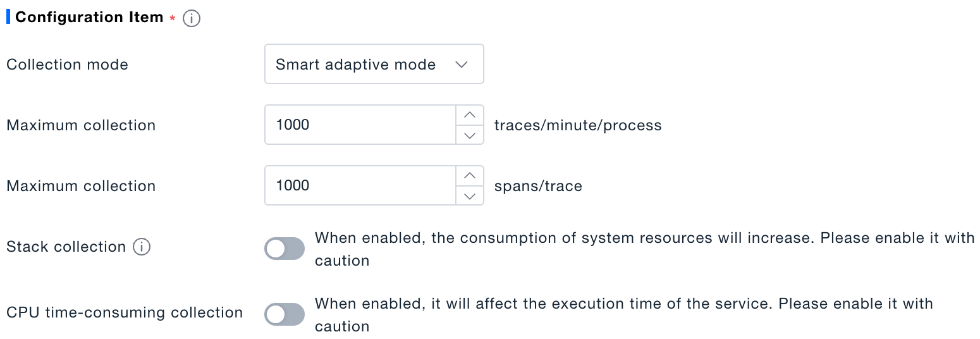Click the Collection mode label
980x339 pixels.
click(67, 65)
